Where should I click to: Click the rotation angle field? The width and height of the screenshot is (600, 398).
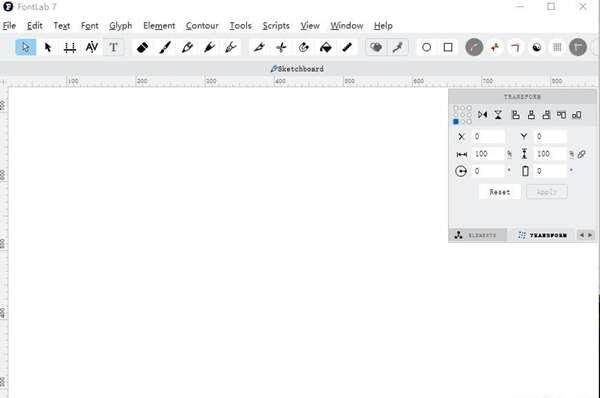488,171
